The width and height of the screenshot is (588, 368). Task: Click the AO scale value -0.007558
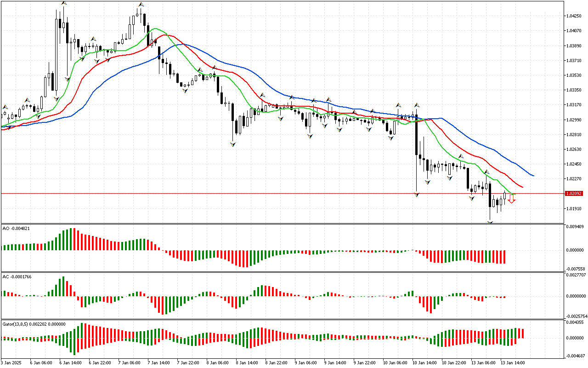[x=576, y=269]
